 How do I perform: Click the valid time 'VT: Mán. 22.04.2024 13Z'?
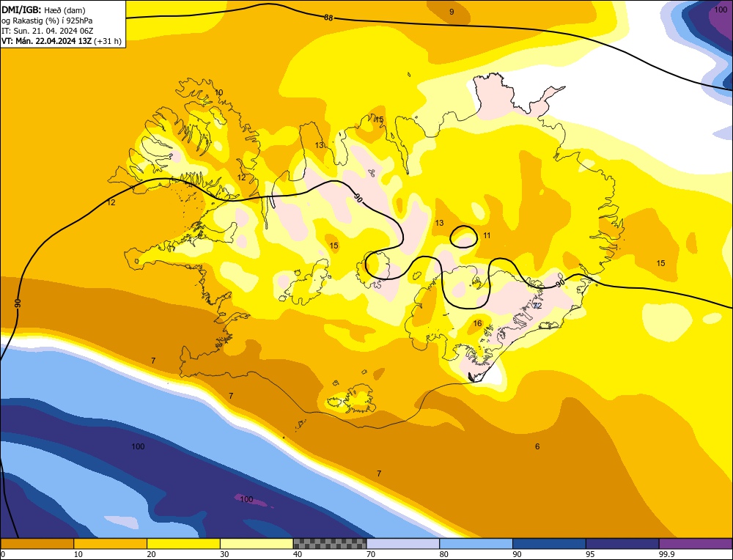(x=47, y=41)
